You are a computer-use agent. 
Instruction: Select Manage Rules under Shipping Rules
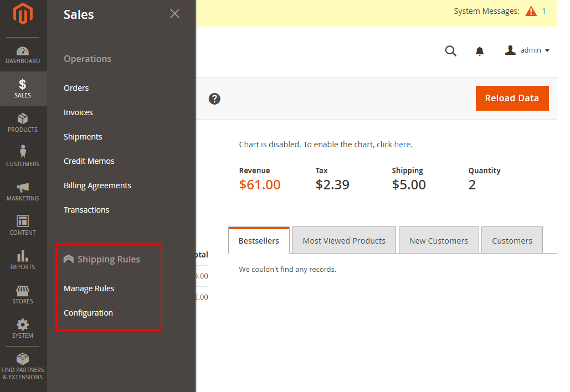pyautogui.click(x=89, y=288)
